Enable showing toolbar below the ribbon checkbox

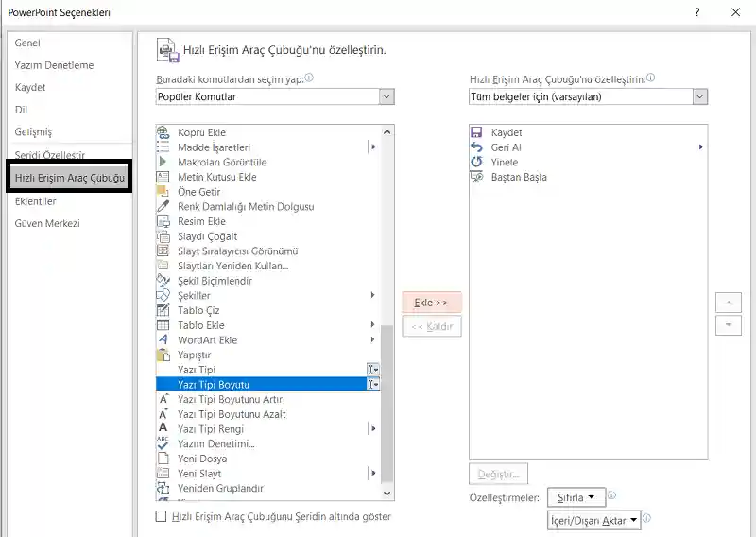coord(161,516)
